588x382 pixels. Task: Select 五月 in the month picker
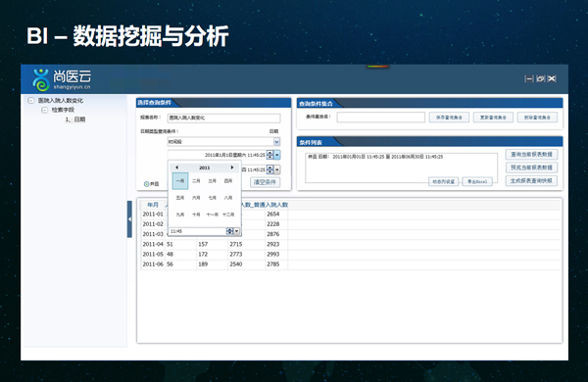180,198
